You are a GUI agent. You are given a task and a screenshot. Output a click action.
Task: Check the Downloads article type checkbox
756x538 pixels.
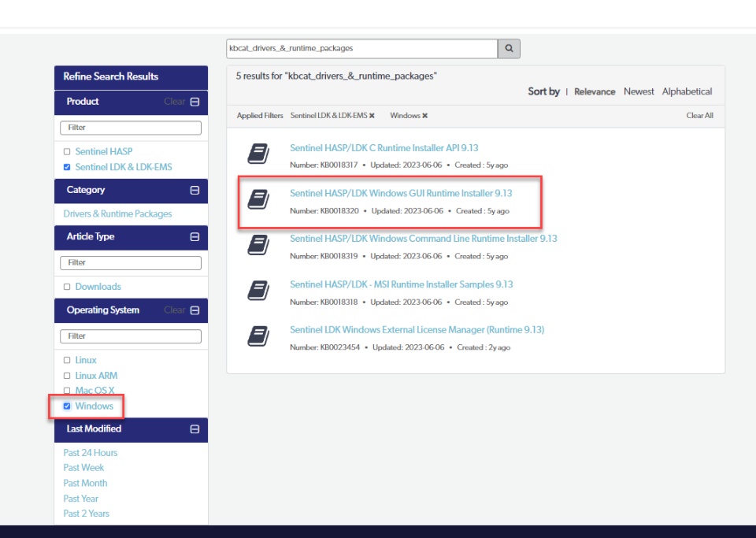(x=67, y=287)
